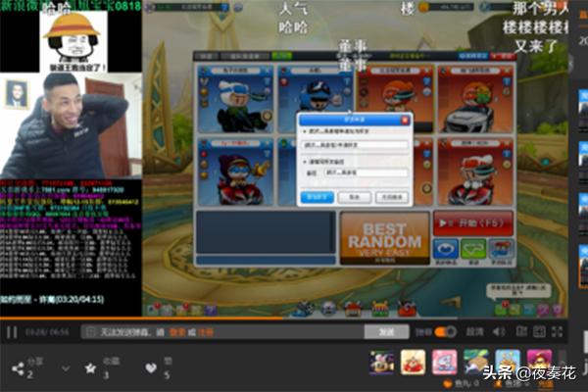
Task: Click the blue confirm button in game dialog
Action: point(318,197)
